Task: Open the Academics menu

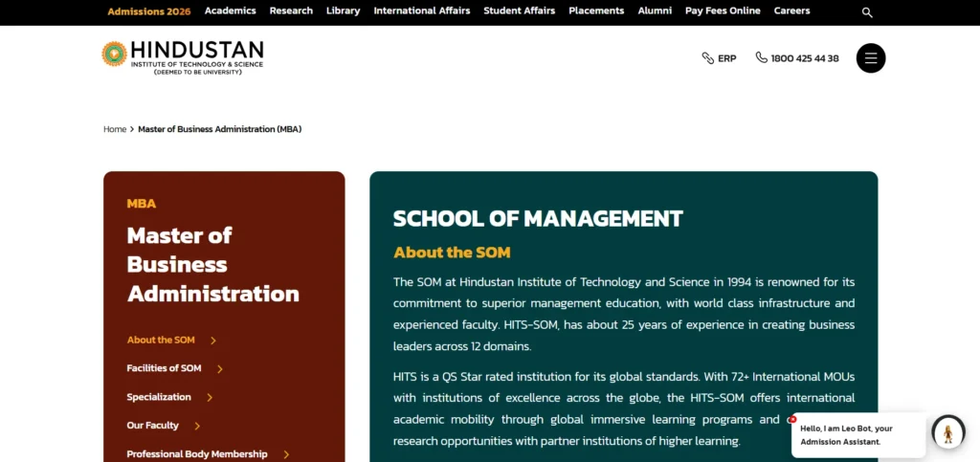Action: tap(230, 11)
